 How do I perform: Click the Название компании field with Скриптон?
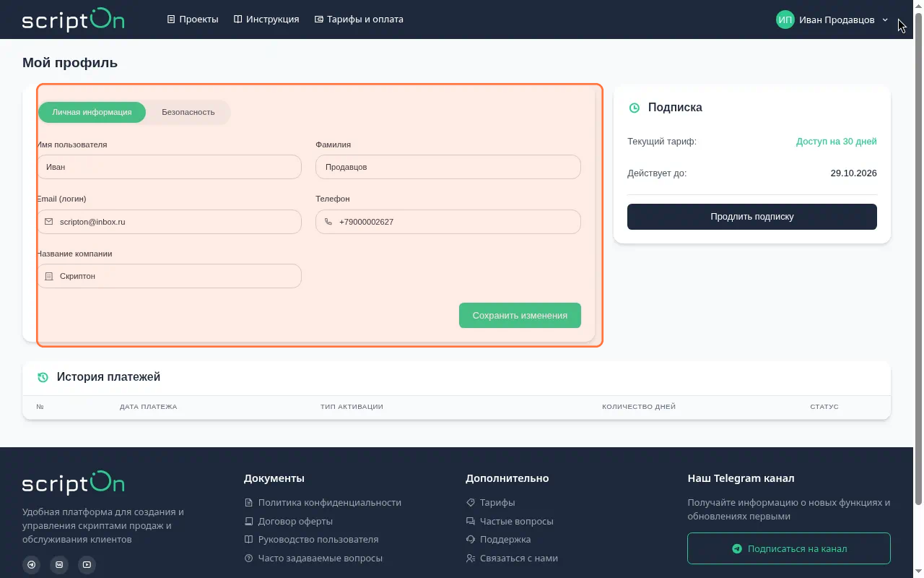coord(169,276)
